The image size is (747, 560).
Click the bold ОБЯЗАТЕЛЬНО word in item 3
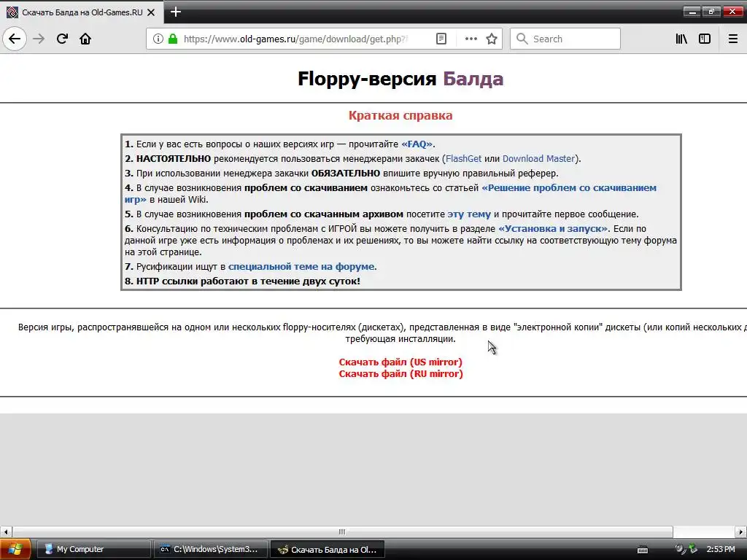point(345,174)
